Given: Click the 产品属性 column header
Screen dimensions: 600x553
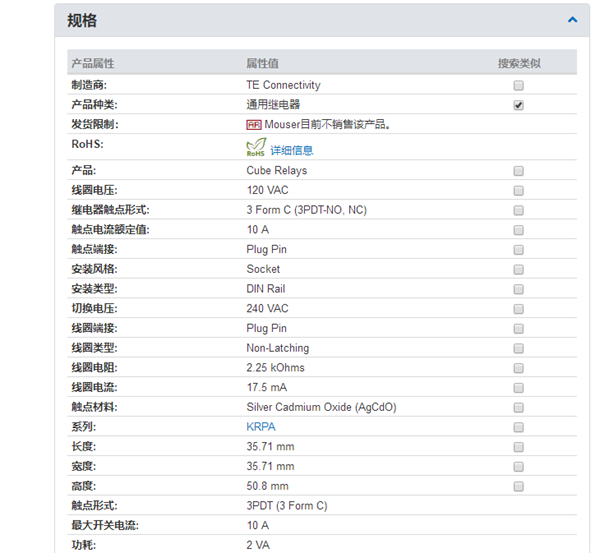Looking at the screenshot, I should click(x=93, y=63).
